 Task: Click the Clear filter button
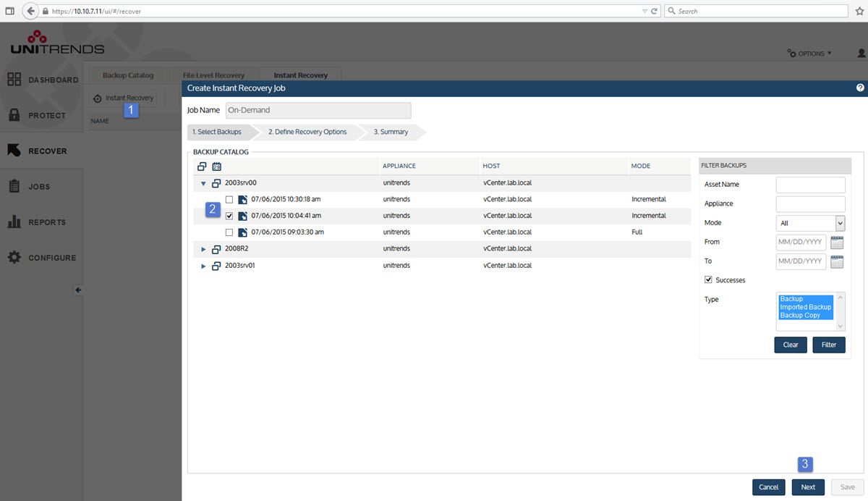point(791,345)
